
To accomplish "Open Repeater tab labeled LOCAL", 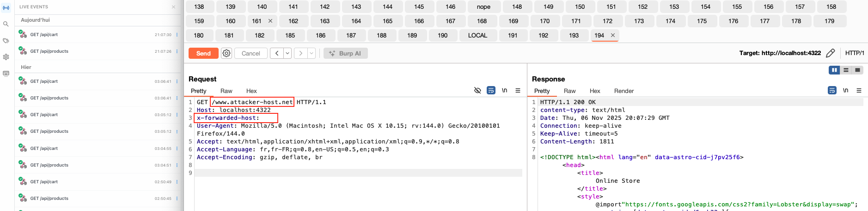I will pyautogui.click(x=477, y=35).
